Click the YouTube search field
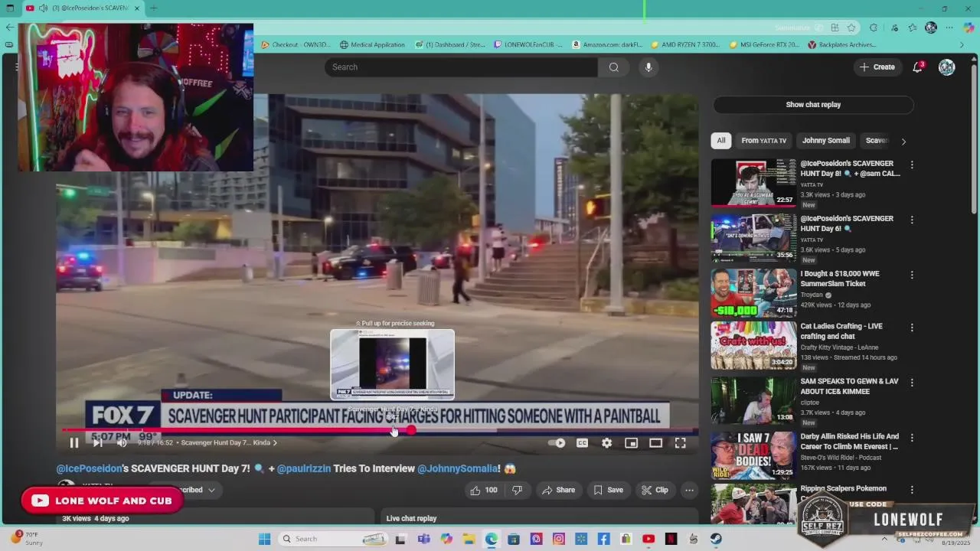 pos(461,67)
